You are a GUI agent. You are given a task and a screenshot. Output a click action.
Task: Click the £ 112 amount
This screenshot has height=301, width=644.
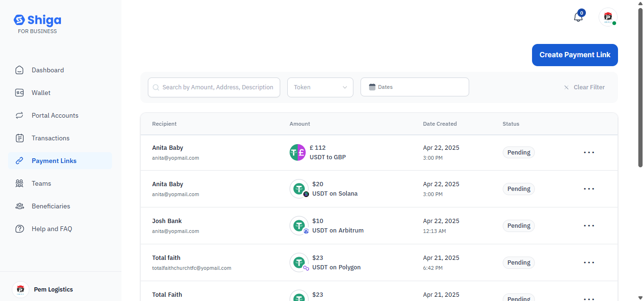pos(318,148)
